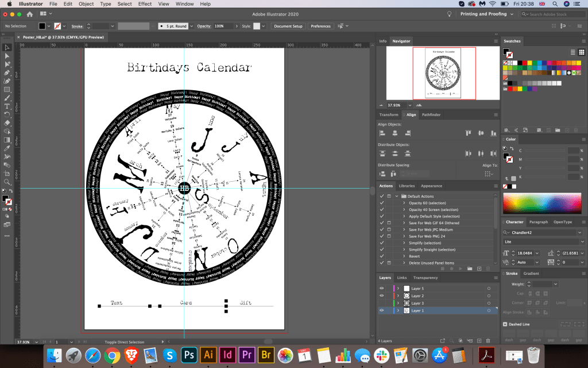This screenshot has height=368, width=588.
Task: Toggle visibility of Layer 2
Action: click(x=381, y=296)
